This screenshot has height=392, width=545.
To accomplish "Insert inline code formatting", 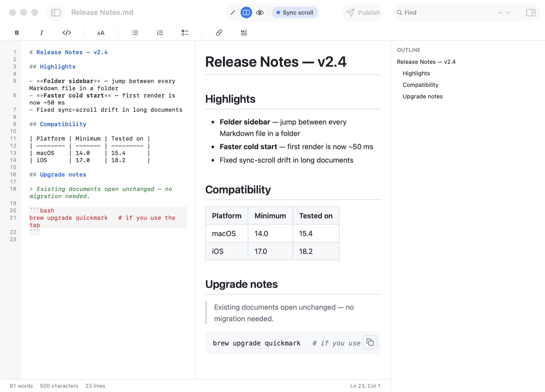I will click(x=67, y=33).
